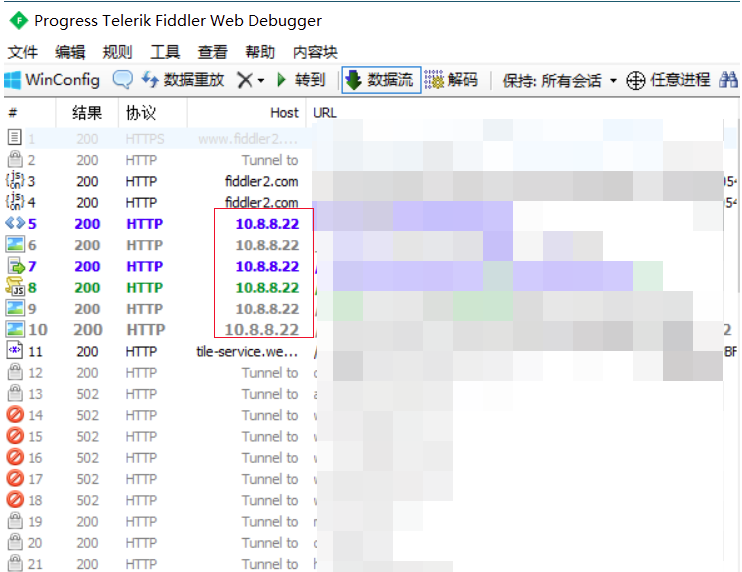Image resolution: width=742 pixels, height=572 pixels.
Task: Select session 18 blocked error icon
Action: pos(15,500)
